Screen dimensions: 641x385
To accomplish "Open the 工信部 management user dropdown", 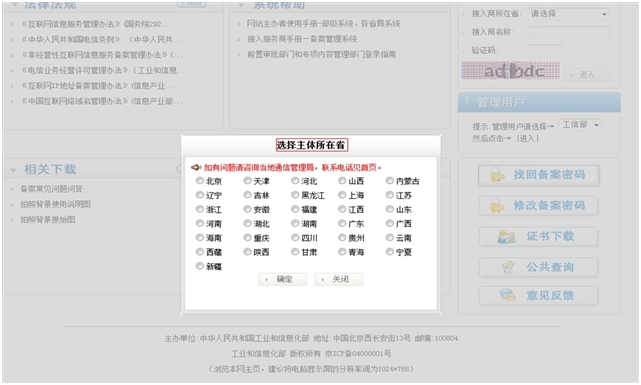I will [x=580, y=125].
